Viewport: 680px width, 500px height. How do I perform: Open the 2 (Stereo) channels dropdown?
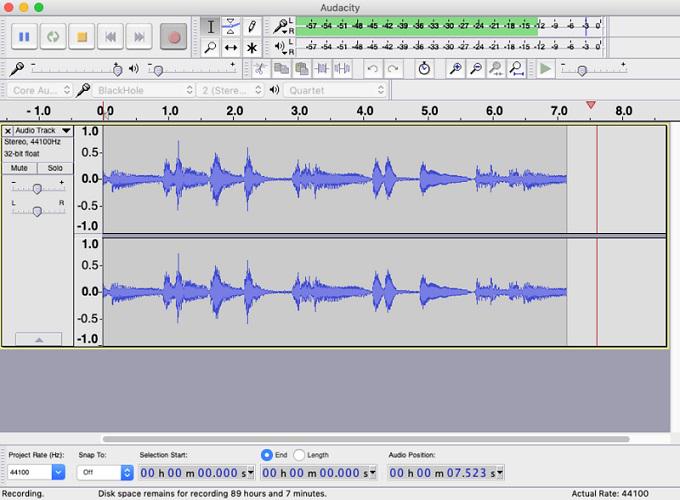230,90
